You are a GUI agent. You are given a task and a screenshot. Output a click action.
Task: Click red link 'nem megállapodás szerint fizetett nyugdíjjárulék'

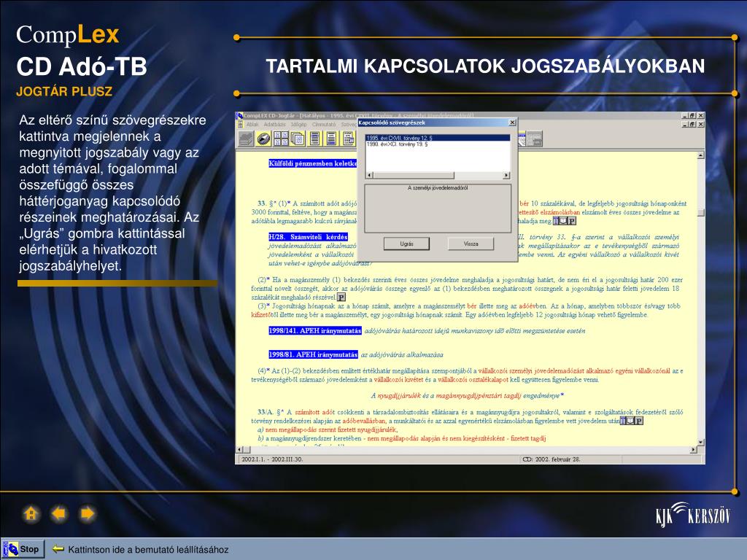330,429
